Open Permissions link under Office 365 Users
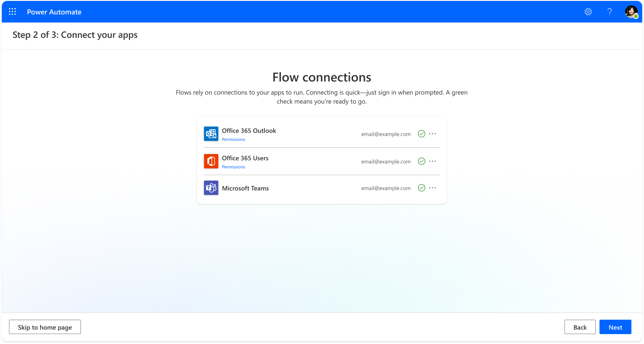 (233, 167)
